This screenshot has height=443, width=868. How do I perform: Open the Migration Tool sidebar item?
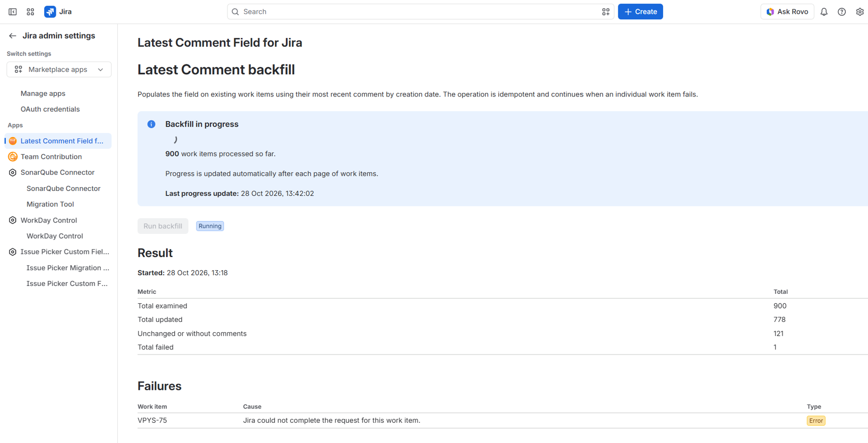click(50, 204)
